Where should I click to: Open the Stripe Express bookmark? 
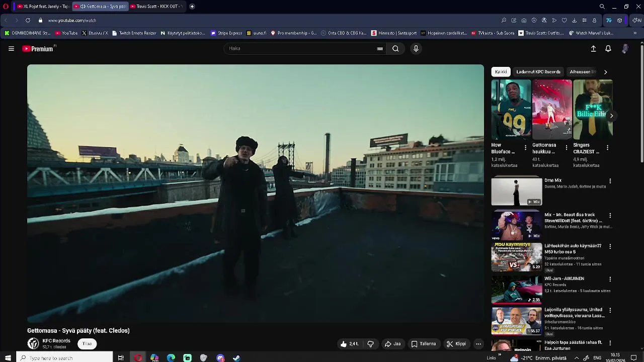pyautogui.click(x=226, y=33)
